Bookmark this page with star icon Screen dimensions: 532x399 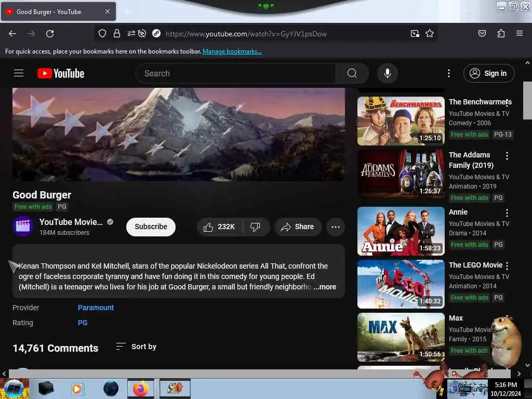[x=430, y=33]
